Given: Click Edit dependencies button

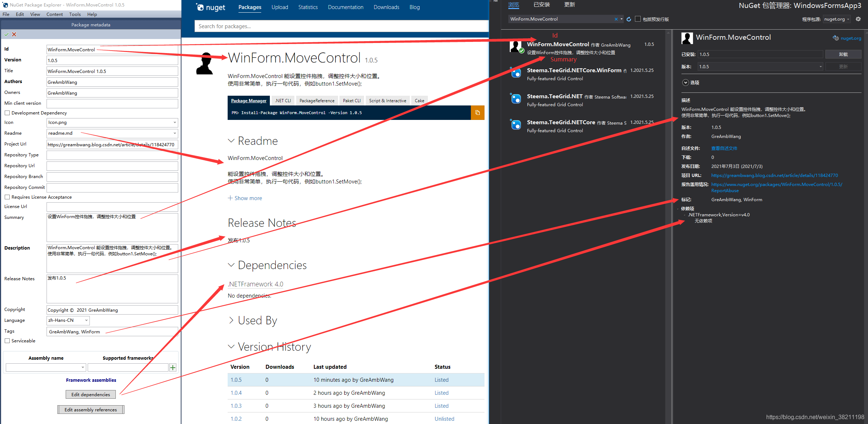Looking at the screenshot, I should pos(91,394).
